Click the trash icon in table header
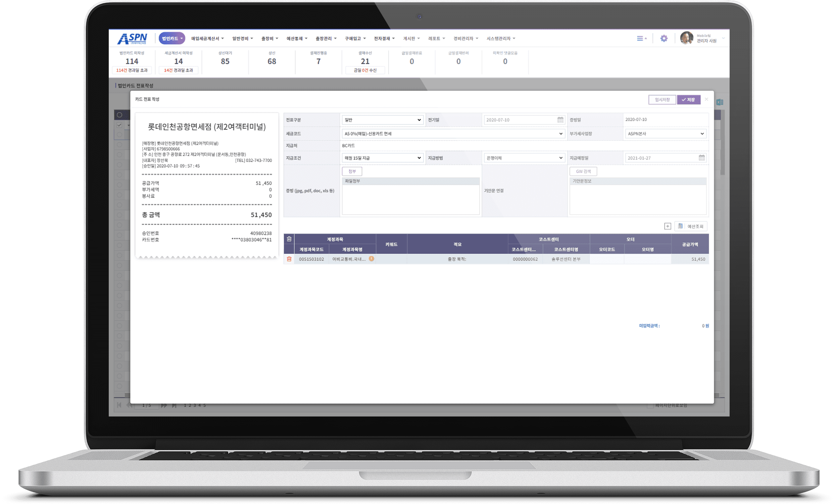This screenshot has width=834, height=504. [289, 239]
